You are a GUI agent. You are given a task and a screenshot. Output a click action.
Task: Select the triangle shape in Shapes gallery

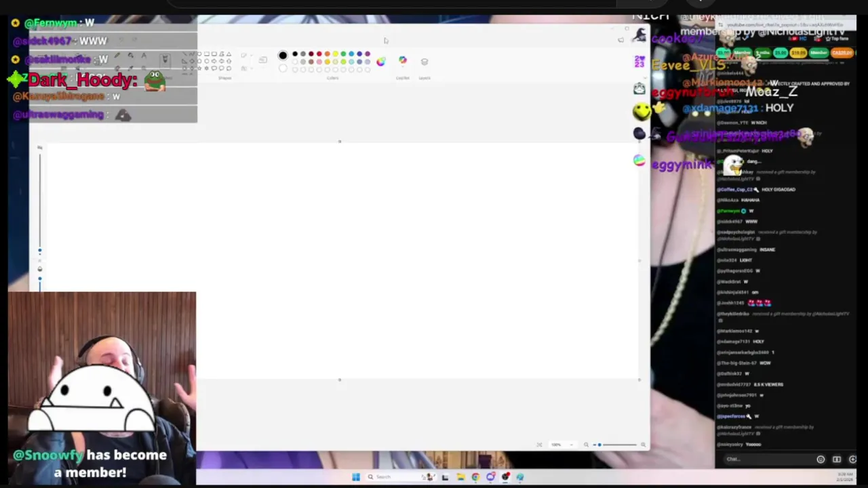tap(229, 54)
